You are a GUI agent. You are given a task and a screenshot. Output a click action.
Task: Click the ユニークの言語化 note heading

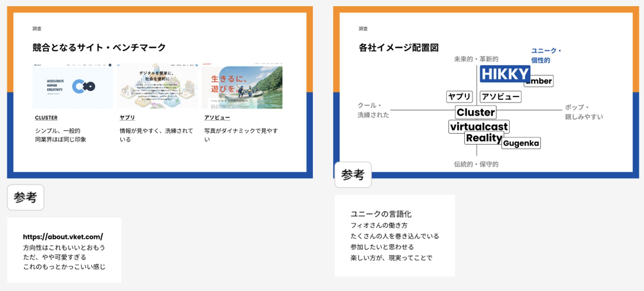381,214
